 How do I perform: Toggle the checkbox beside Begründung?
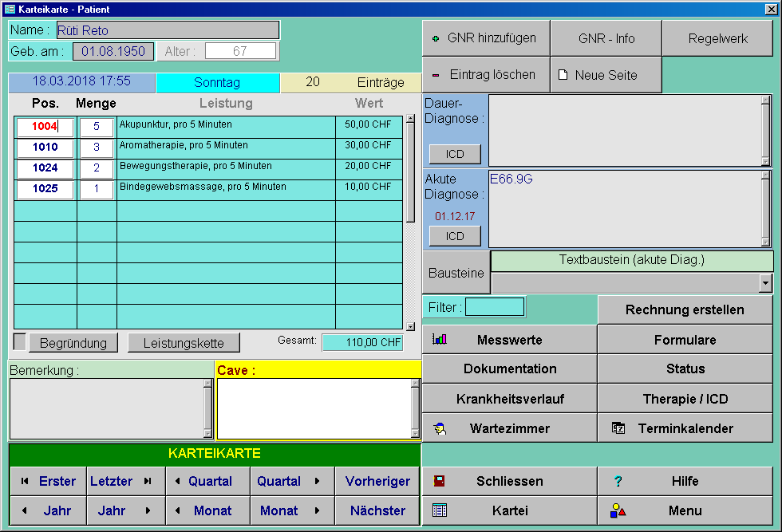[20, 342]
